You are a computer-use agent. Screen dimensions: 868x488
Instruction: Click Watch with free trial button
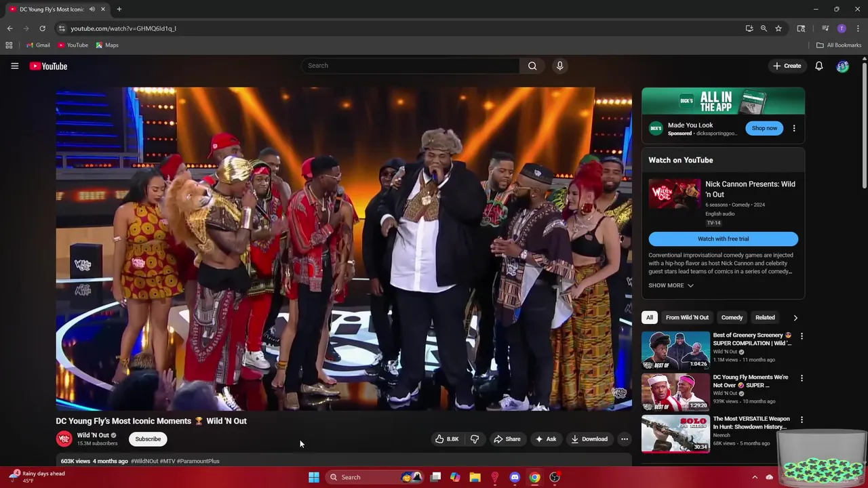click(x=723, y=239)
